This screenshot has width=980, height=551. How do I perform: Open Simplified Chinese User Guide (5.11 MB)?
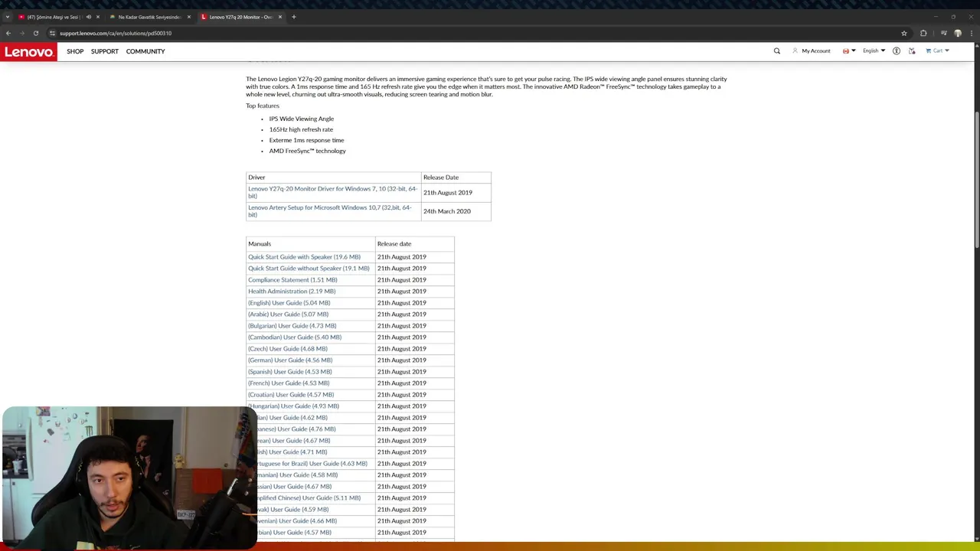[x=309, y=498]
